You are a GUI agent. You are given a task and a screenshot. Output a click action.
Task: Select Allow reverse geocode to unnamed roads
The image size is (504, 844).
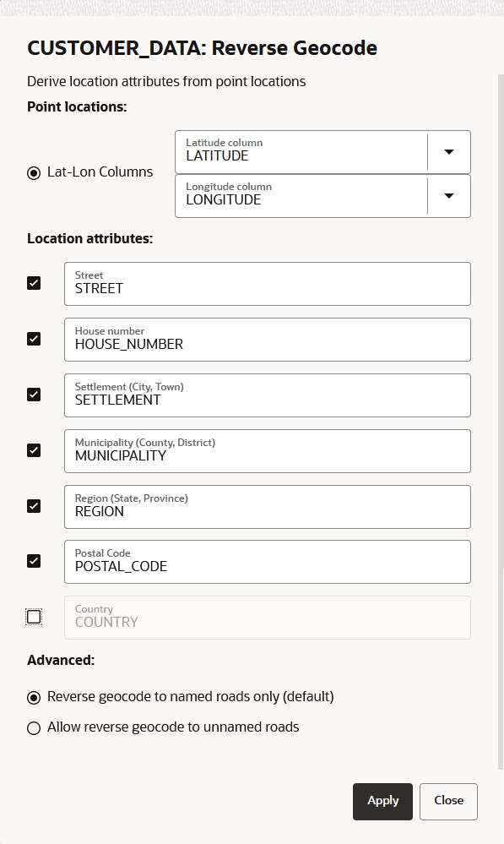point(34,728)
